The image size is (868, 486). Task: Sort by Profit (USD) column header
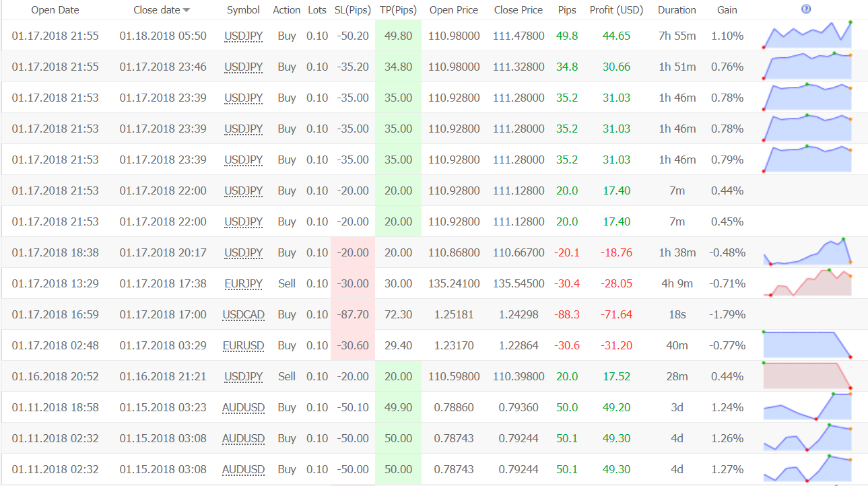pos(617,10)
